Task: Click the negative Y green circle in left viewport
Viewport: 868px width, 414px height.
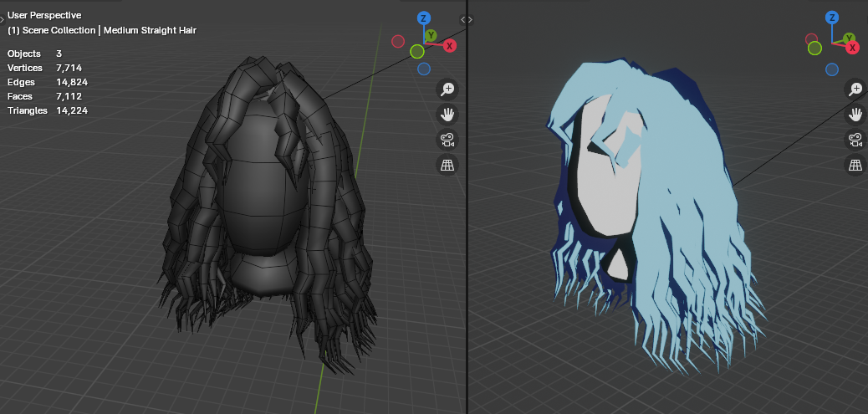Action: coord(416,52)
